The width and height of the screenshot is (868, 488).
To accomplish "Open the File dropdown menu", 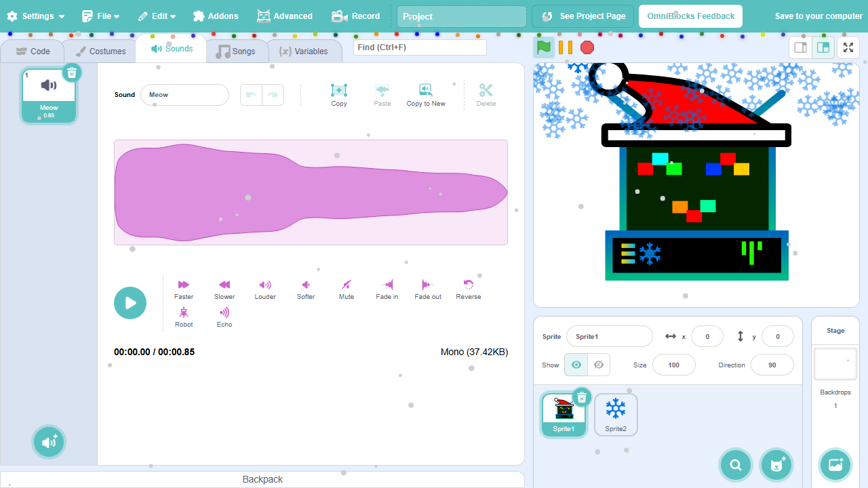I will [x=100, y=16].
